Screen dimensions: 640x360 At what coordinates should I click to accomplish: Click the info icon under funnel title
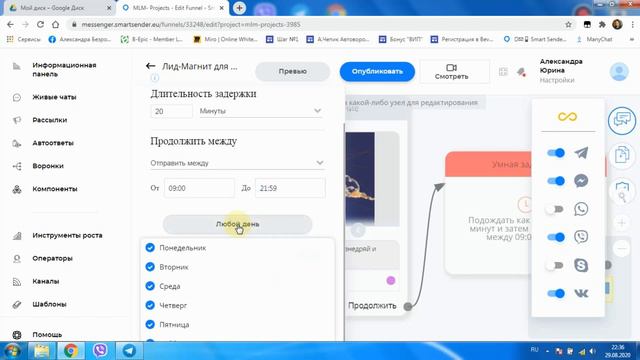pyautogui.click(x=155, y=78)
